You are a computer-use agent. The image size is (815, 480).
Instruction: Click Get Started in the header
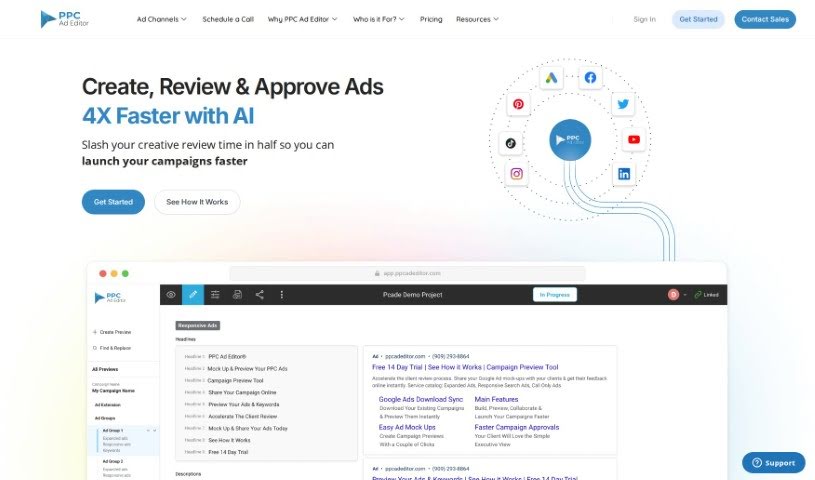pyautogui.click(x=698, y=19)
